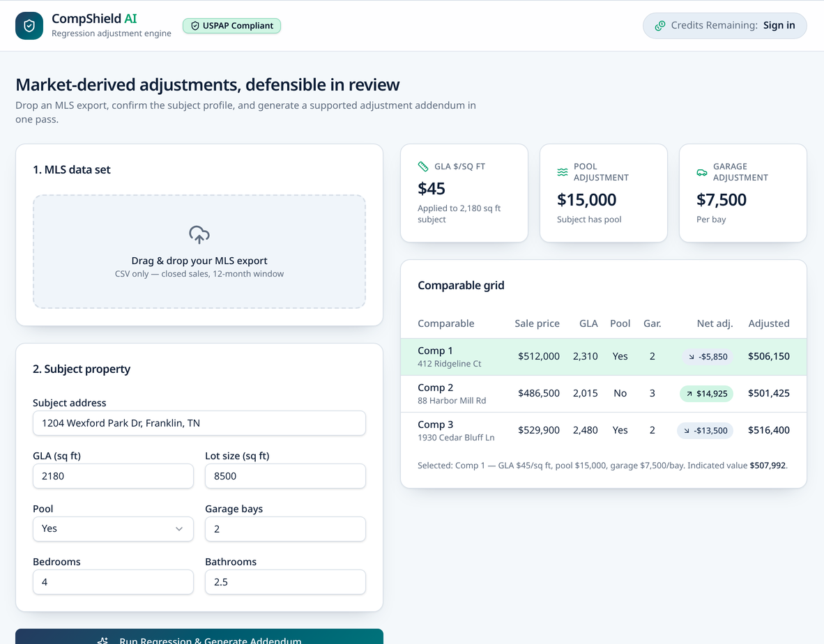
Task: Click the sparkle icon on Run Regression button
Action: (x=103, y=641)
